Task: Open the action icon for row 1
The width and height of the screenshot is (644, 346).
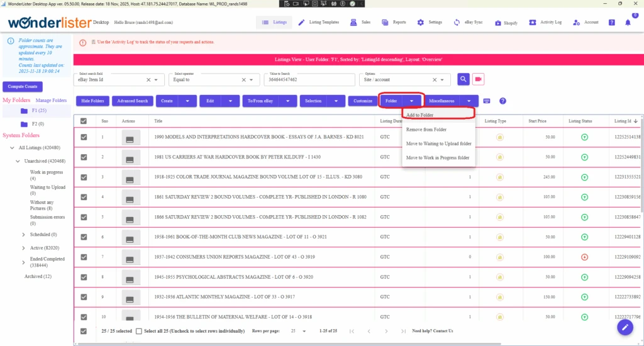Action: (x=131, y=137)
